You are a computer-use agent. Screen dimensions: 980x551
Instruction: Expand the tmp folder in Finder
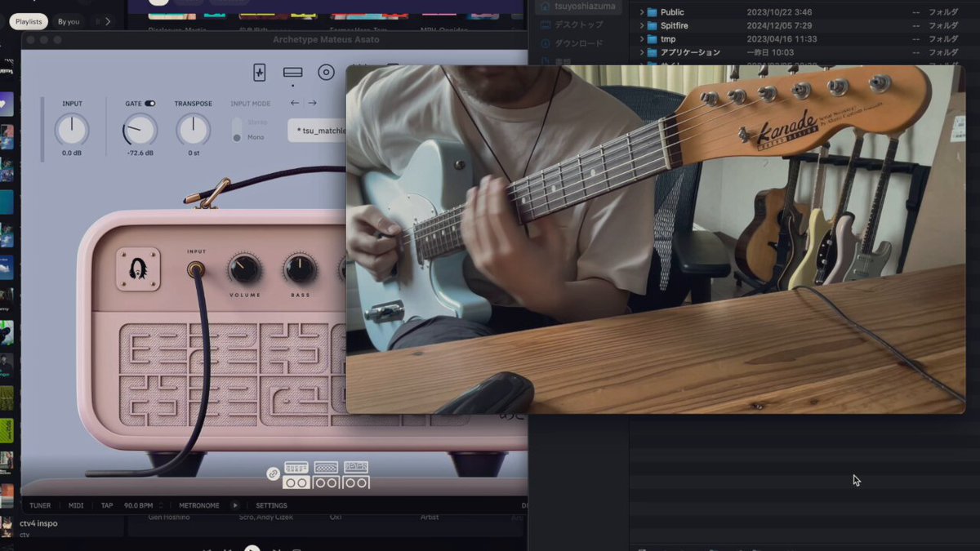[x=642, y=38]
